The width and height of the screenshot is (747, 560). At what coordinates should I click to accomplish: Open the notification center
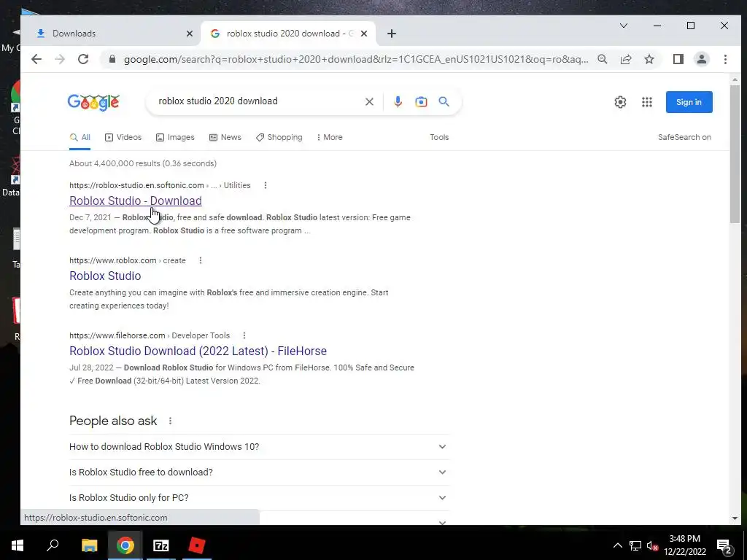coord(724,546)
